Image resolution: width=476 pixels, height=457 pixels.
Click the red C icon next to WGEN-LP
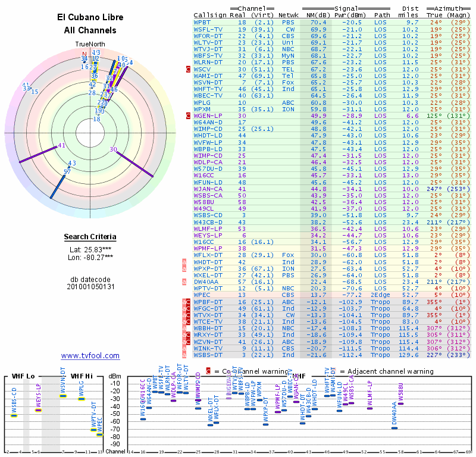[189, 115]
